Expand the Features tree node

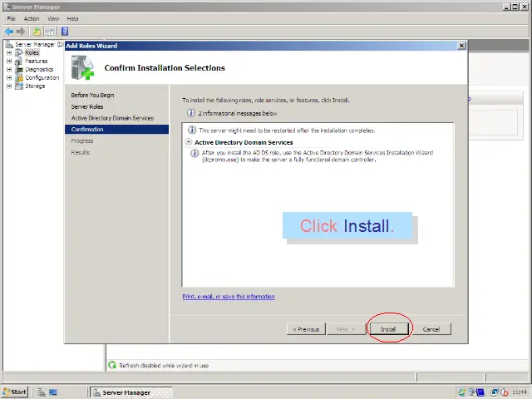9,61
